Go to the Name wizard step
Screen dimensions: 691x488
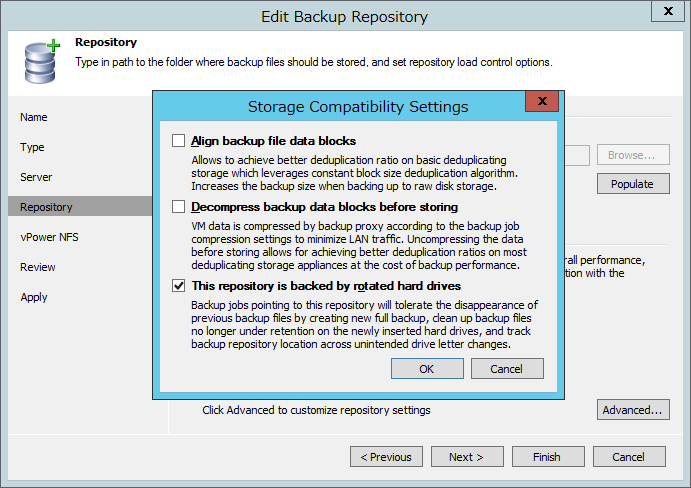pyautogui.click(x=33, y=117)
